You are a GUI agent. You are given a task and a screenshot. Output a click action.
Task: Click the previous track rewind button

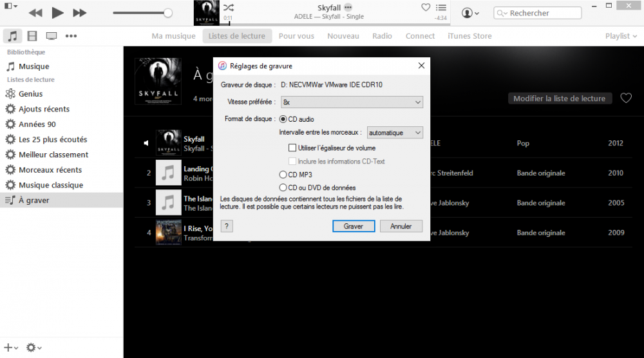pyautogui.click(x=35, y=13)
